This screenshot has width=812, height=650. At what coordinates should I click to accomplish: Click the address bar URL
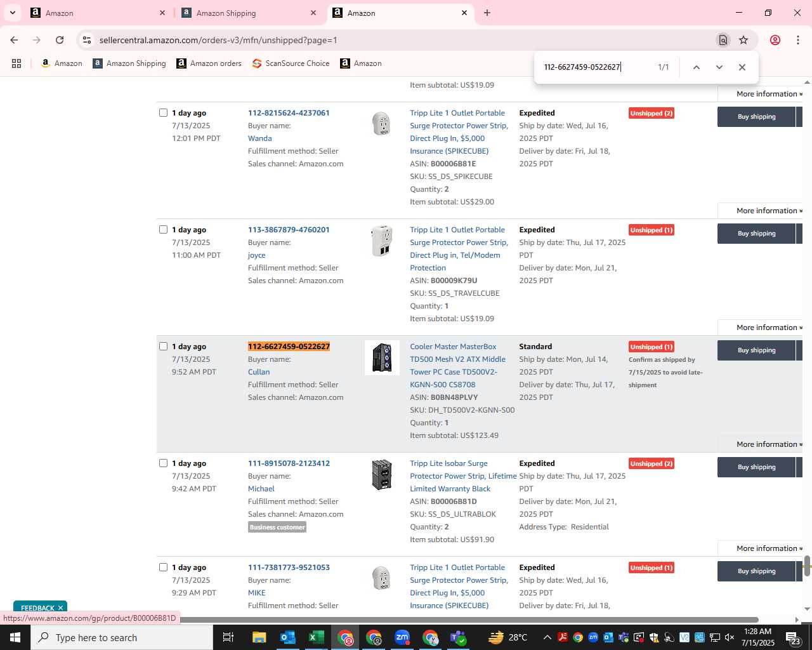(218, 40)
